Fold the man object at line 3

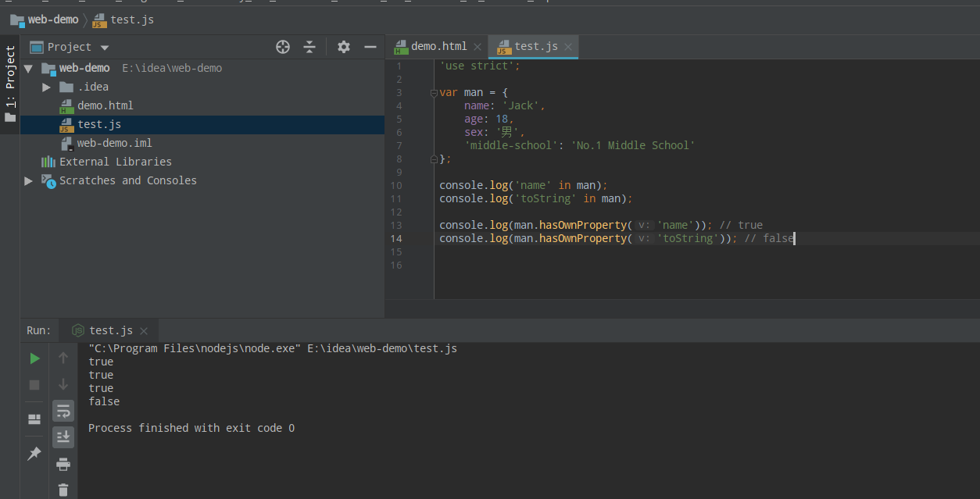434,93
